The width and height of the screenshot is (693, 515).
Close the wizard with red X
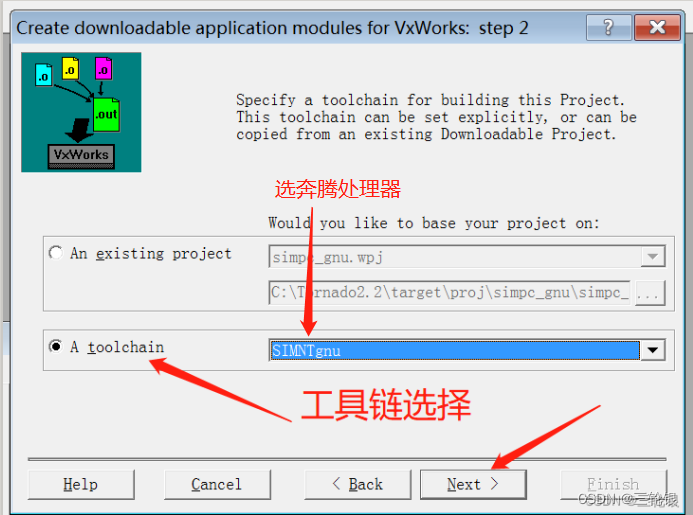click(x=657, y=27)
